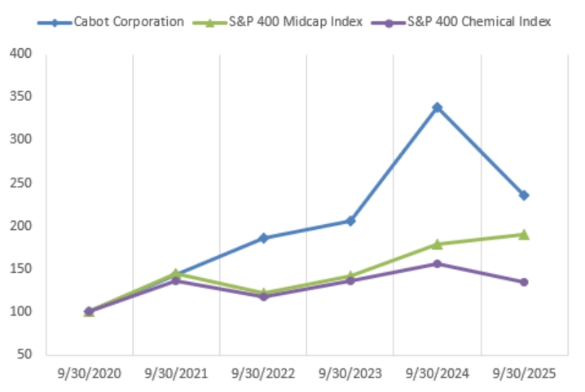Select the 9/30/2023 x-axis date label

[350, 374]
